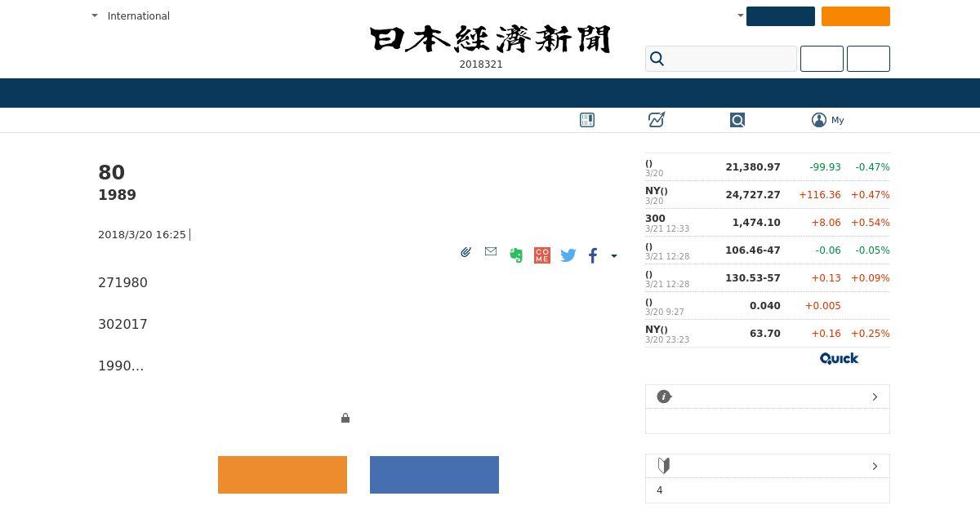Click the +0.005 change figure
This screenshot has height=514, width=980.
point(822,305)
